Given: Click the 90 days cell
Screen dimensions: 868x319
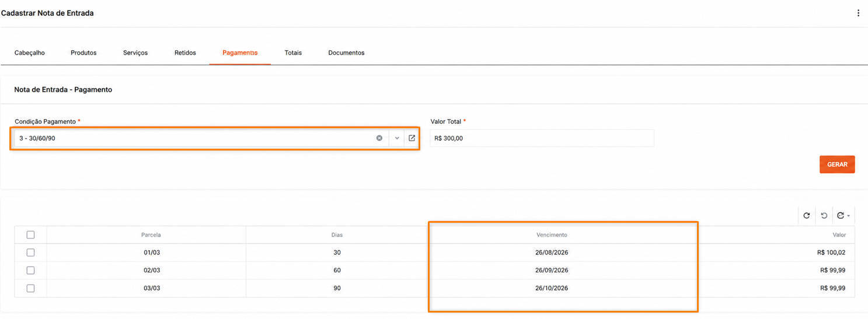Looking at the screenshot, I should click(337, 289).
